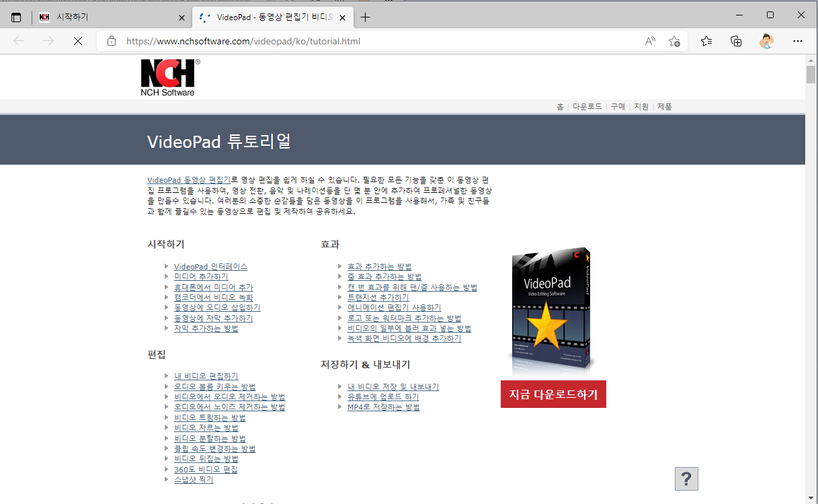Open 오디오 볼륨 키우는 방법 link
Image resolution: width=818 pixels, height=504 pixels.
coord(215,386)
